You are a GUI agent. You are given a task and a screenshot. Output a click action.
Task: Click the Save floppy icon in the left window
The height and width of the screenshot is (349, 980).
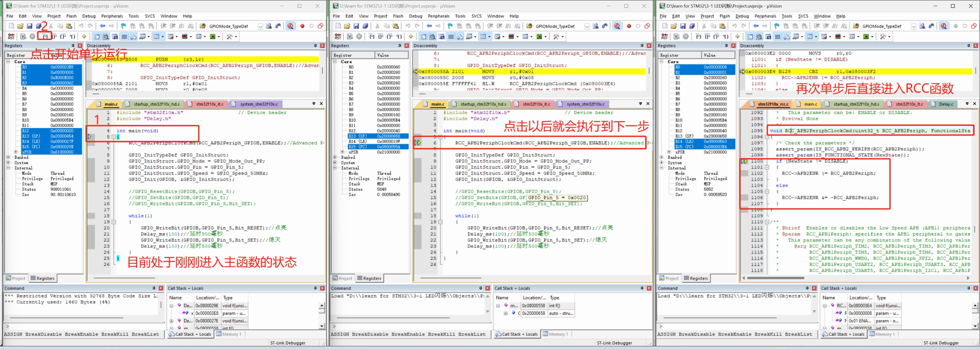29,26
